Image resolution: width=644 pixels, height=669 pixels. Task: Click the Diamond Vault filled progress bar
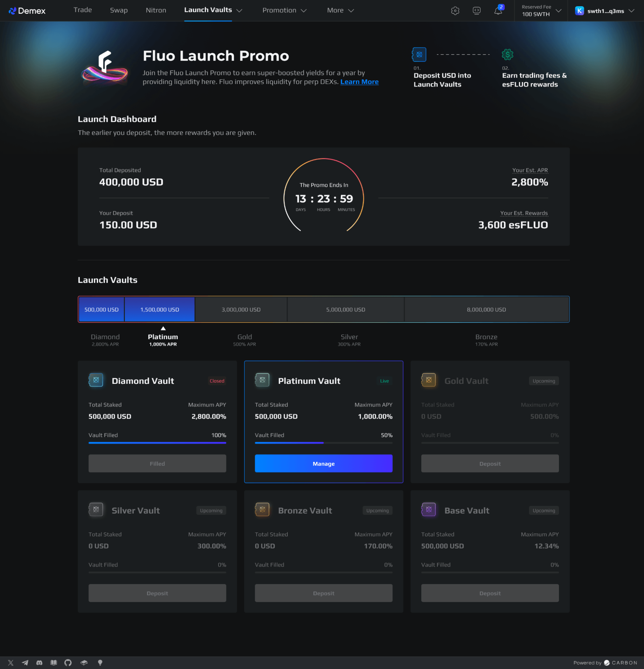coord(157,443)
